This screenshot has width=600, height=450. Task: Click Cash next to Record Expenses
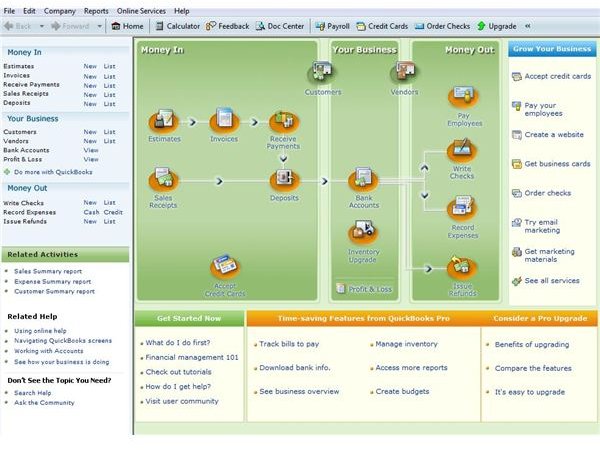pyautogui.click(x=91, y=212)
